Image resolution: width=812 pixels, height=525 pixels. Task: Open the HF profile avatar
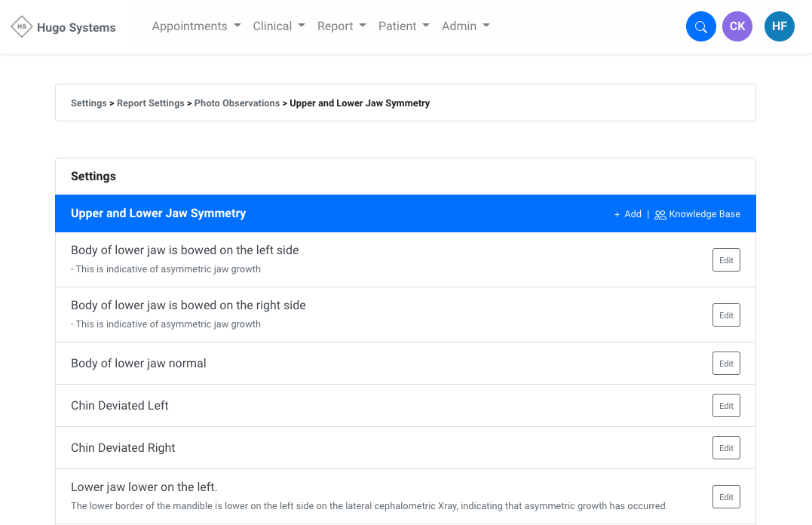click(x=779, y=26)
